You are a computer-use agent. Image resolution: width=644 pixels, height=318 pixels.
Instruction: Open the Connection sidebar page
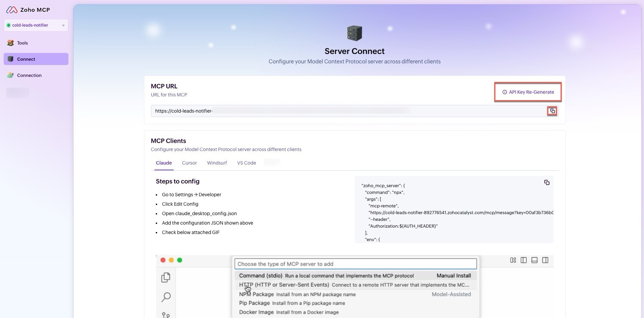(x=29, y=75)
